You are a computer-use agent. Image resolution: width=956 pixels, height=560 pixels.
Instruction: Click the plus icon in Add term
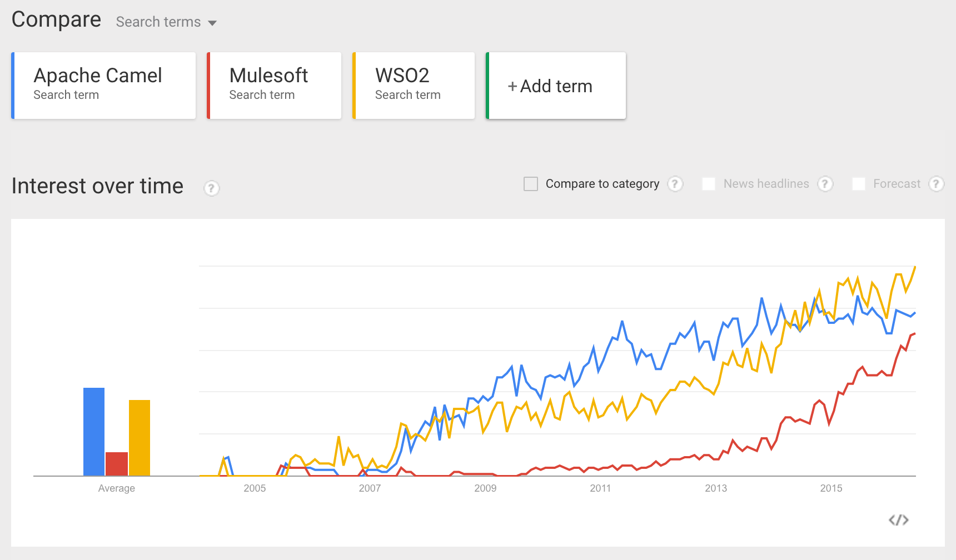[x=512, y=86]
